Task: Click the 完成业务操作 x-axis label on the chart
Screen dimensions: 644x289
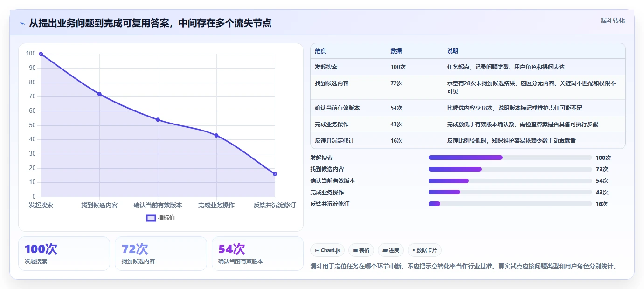Action: [216, 205]
